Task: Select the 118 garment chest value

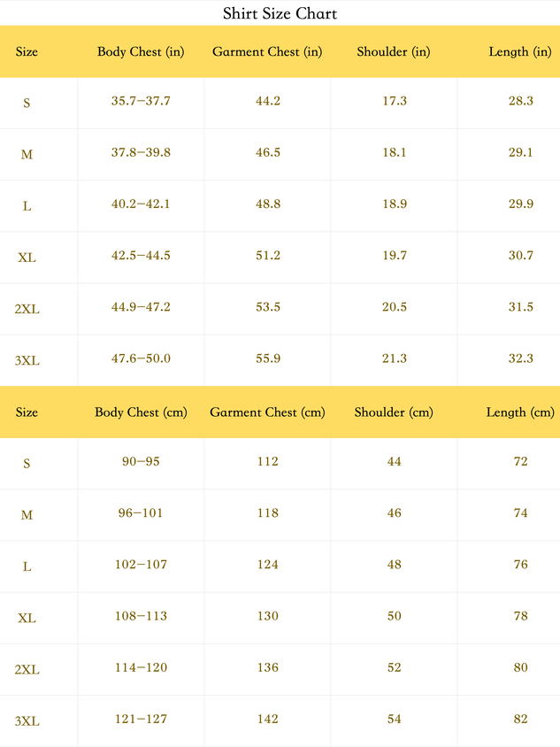Action: [x=268, y=513]
